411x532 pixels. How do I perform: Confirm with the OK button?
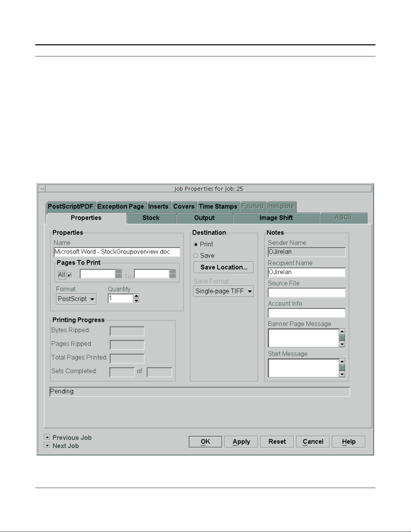click(205, 442)
